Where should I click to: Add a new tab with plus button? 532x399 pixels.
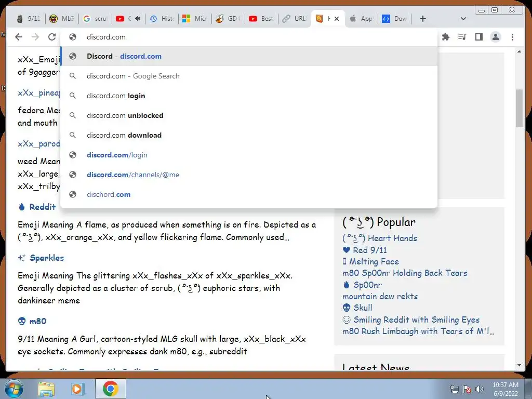point(423,19)
